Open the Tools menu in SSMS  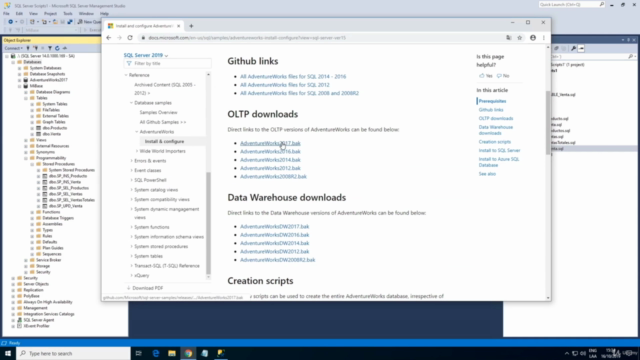pyautogui.click(x=68, y=13)
